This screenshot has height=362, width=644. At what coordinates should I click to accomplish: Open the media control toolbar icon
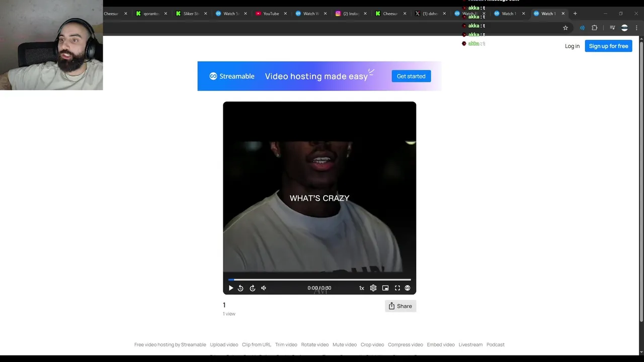pos(612,28)
